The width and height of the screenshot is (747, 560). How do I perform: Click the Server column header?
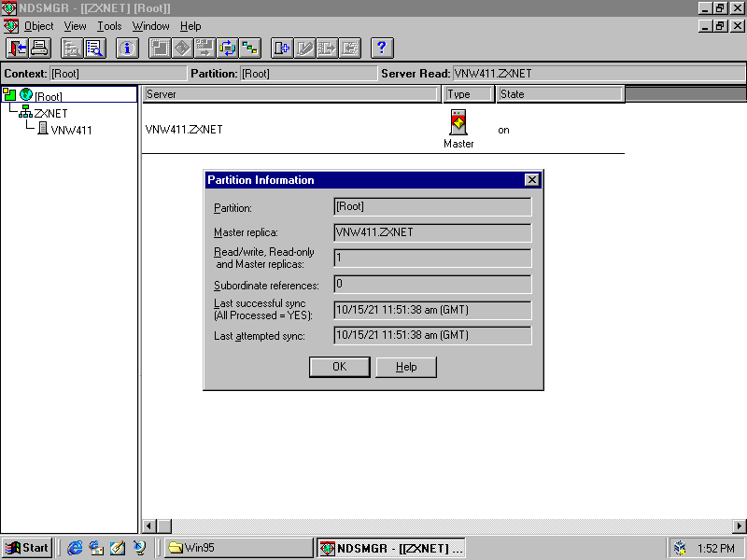290,94
